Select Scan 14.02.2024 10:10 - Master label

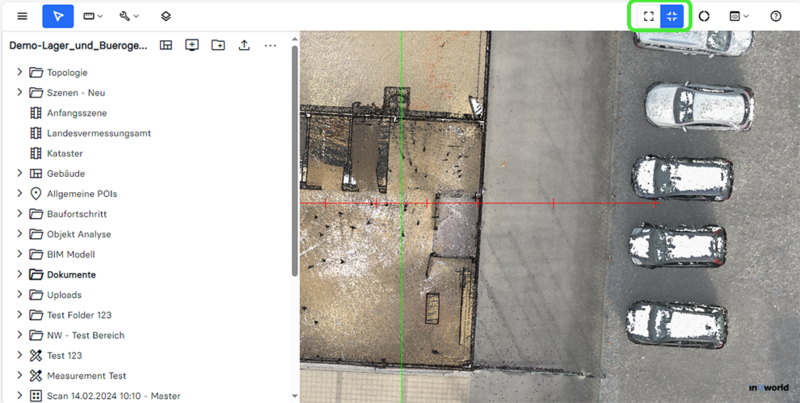click(114, 396)
